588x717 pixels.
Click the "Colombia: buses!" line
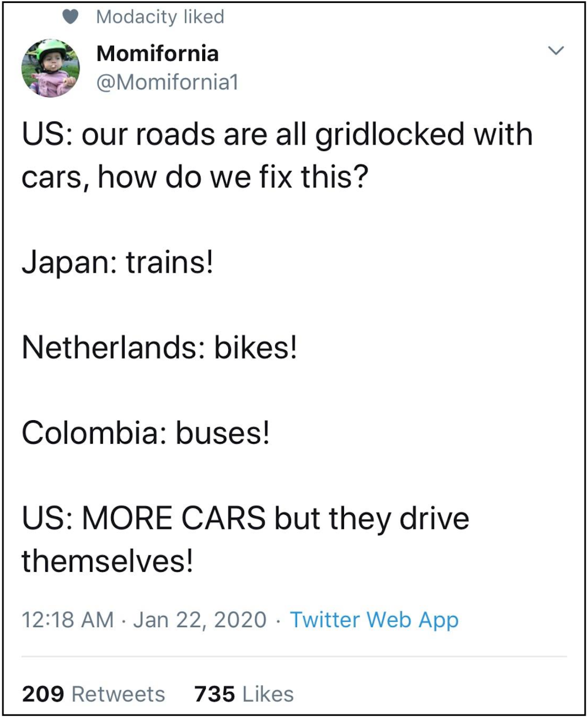pyautogui.click(x=146, y=434)
